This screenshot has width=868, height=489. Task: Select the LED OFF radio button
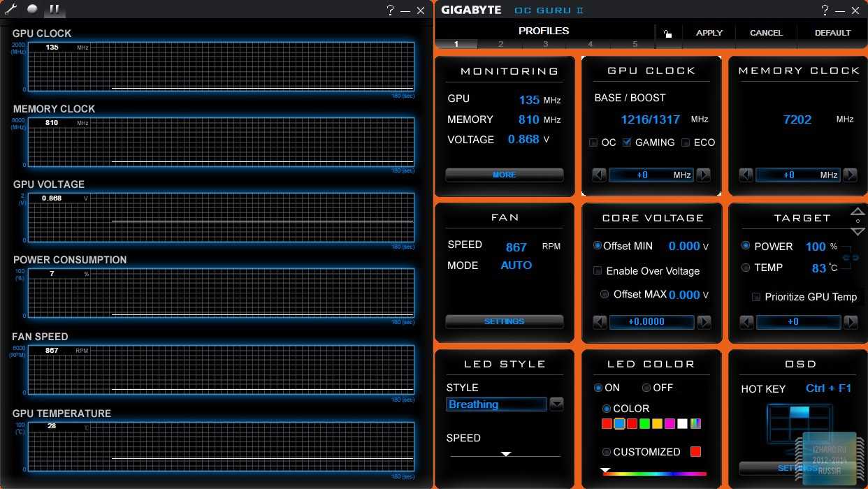pyautogui.click(x=646, y=388)
